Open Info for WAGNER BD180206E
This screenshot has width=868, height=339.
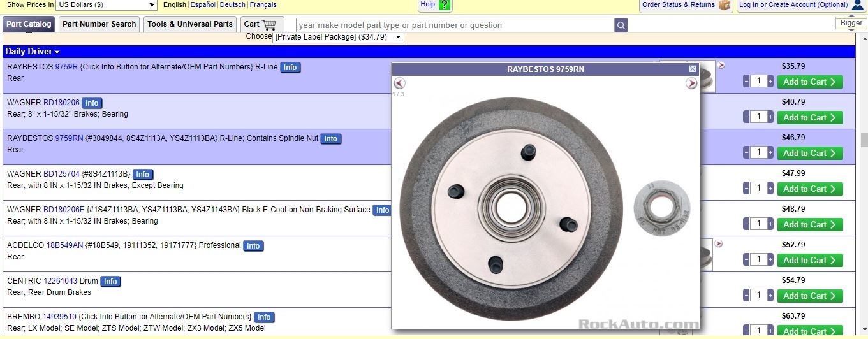tap(382, 210)
